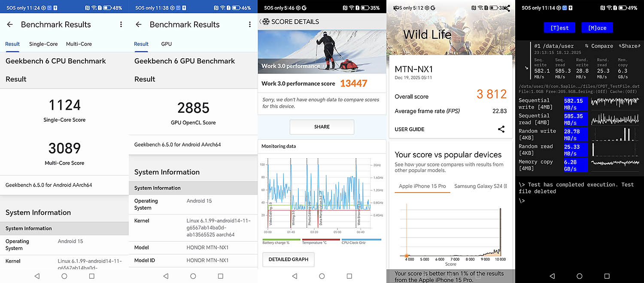644x283 pixels.
Task: Tap back arrow on Geekbench GPU Benchmark Results
Action: click(x=139, y=25)
